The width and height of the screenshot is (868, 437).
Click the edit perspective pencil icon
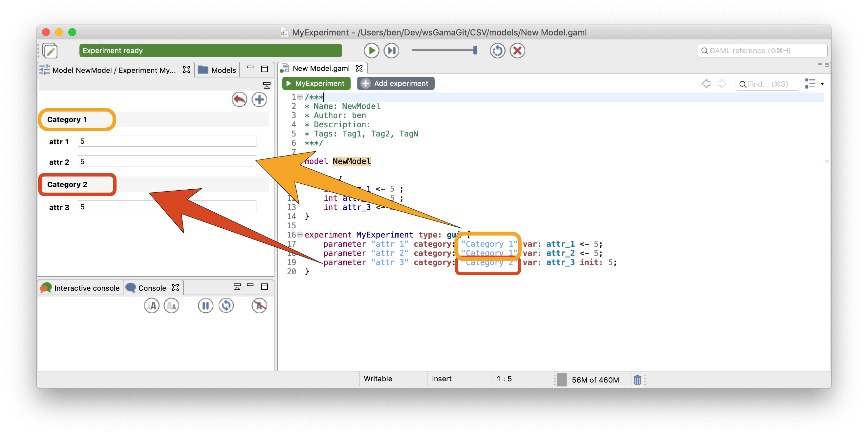point(50,51)
